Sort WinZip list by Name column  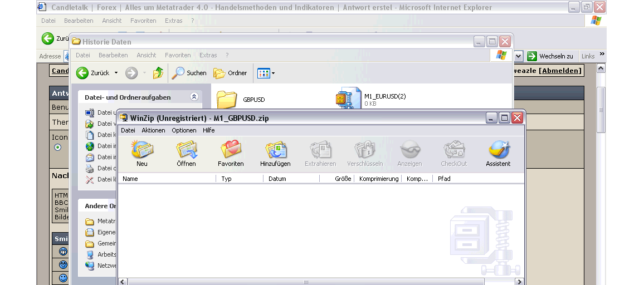[x=167, y=179]
